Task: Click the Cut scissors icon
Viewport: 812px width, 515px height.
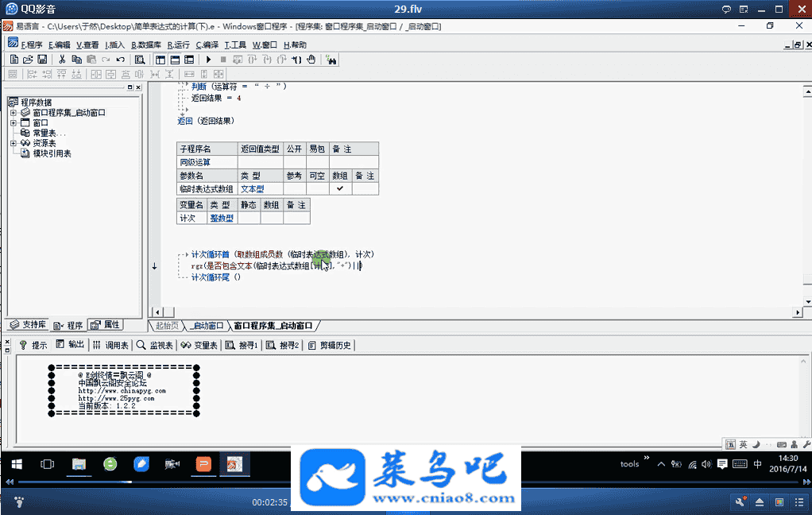Action: coord(62,60)
